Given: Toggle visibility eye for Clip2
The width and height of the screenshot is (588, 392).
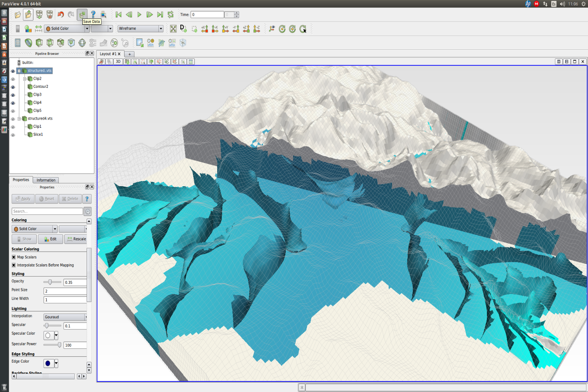Looking at the screenshot, I should click(13, 79).
